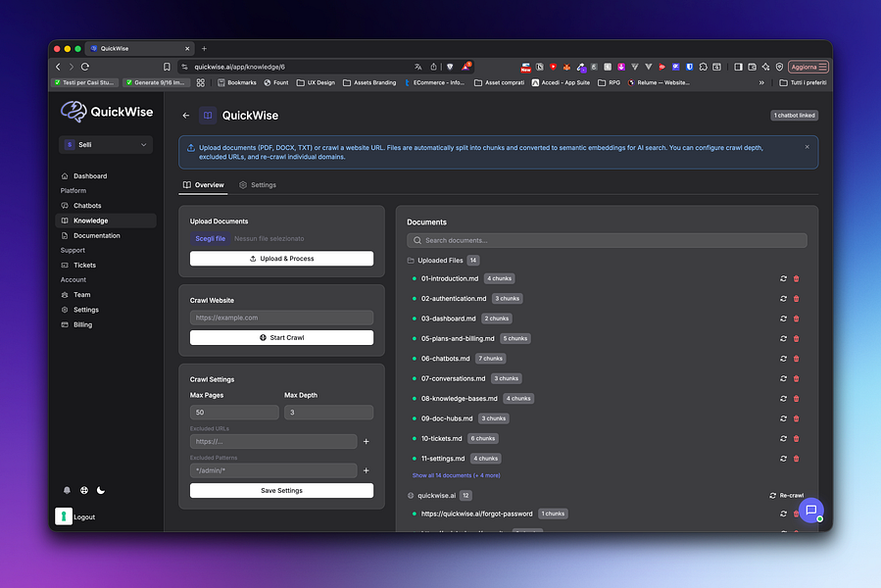Click the Max Depth field

pyautogui.click(x=328, y=413)
